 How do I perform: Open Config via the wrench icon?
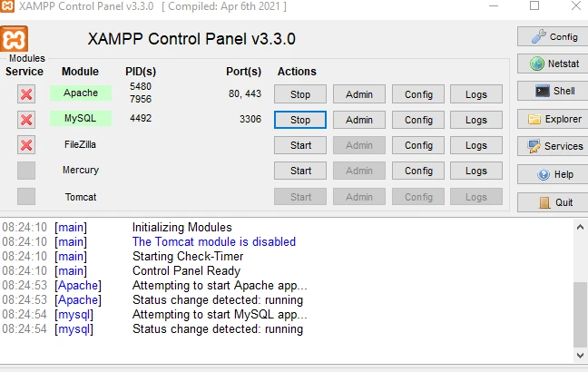point(538,37)
